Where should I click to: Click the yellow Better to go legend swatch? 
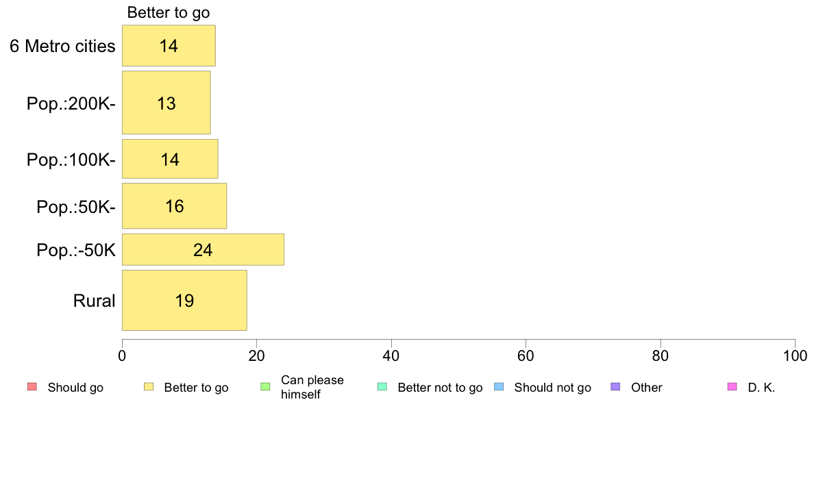(x=149, y=387)
